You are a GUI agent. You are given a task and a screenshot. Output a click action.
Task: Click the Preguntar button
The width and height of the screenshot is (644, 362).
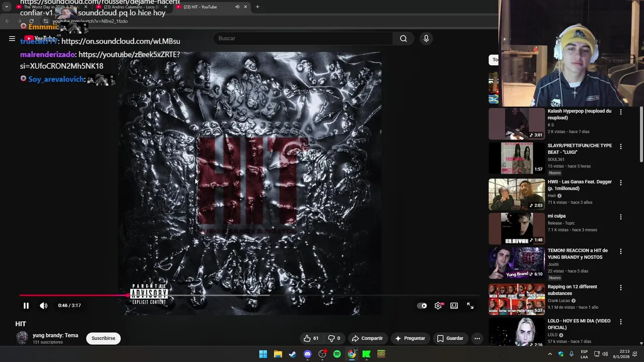410,338
